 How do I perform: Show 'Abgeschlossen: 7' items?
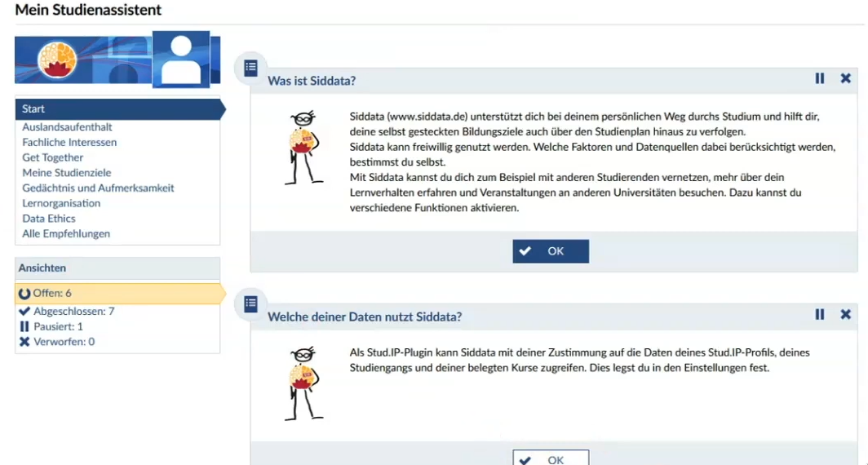(73, 311)
